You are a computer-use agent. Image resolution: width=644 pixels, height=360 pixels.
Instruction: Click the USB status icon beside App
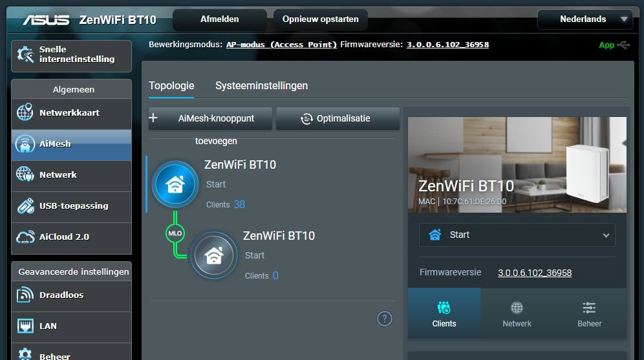[624, 45]
